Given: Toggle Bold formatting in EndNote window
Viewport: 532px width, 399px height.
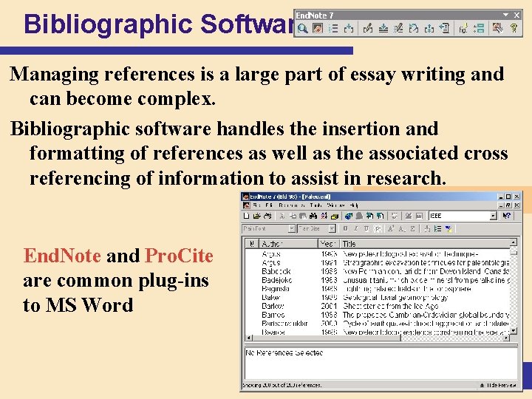Looking at the screenshot, I should pyautogui.click(x=345, y=228).
